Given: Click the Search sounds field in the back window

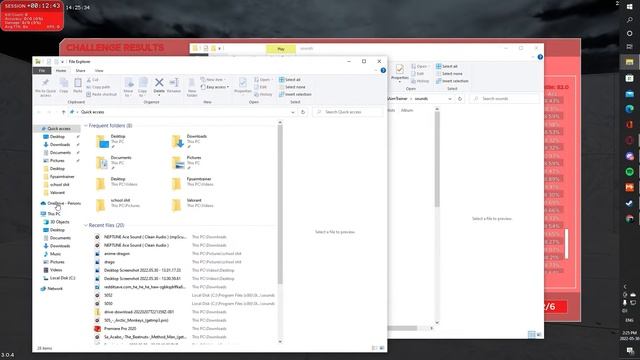Looking at the screenshot, I should click(504, 99).
